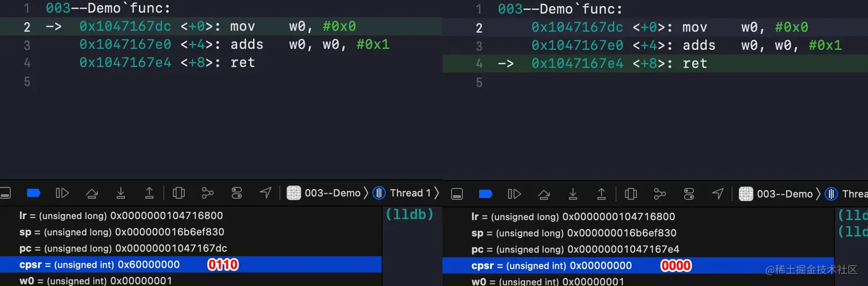The image size is (868, 286).
Task: Click the (lldb) prompt in left console
Action: click(x=409, y=214)
